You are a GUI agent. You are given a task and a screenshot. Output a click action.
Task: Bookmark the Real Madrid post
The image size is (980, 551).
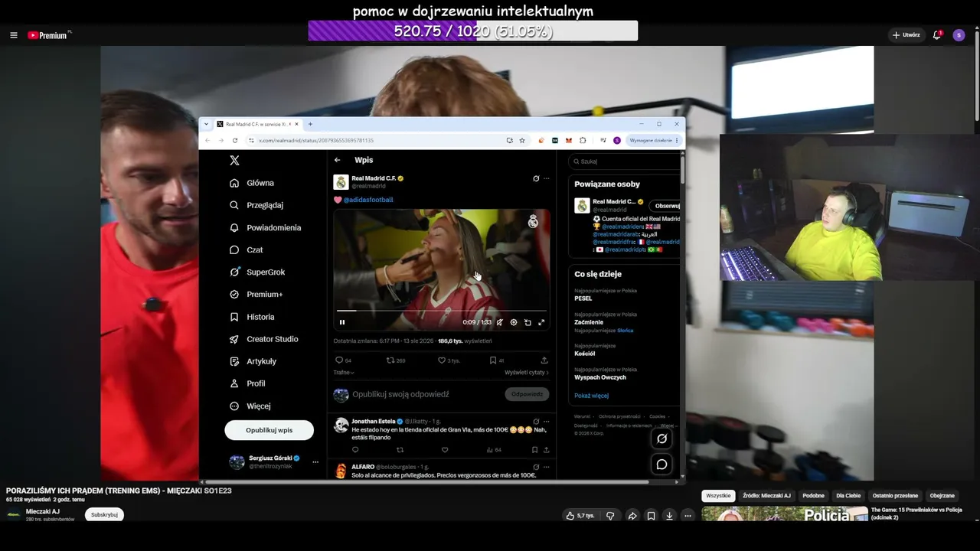tap(493, 360)
